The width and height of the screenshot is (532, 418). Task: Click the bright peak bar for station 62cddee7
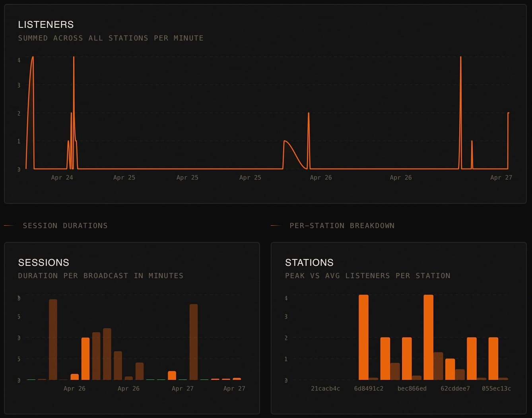point(450,370)
